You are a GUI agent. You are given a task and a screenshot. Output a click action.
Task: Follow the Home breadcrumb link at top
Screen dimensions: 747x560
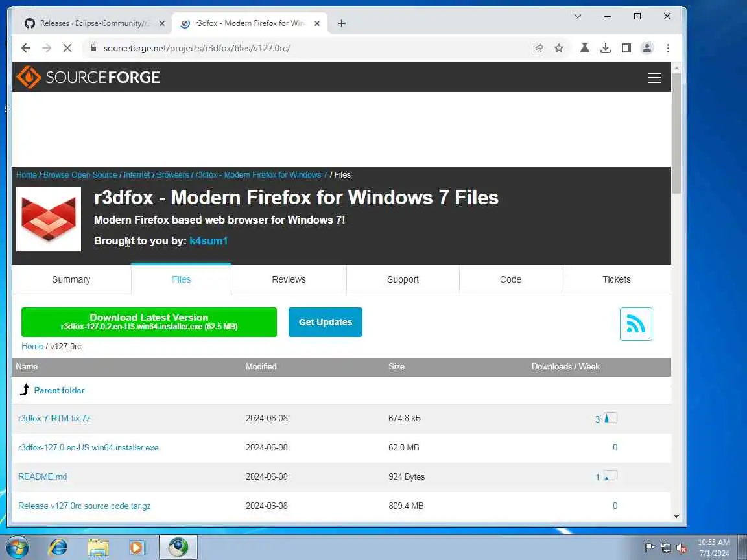(x=26, y=175)
